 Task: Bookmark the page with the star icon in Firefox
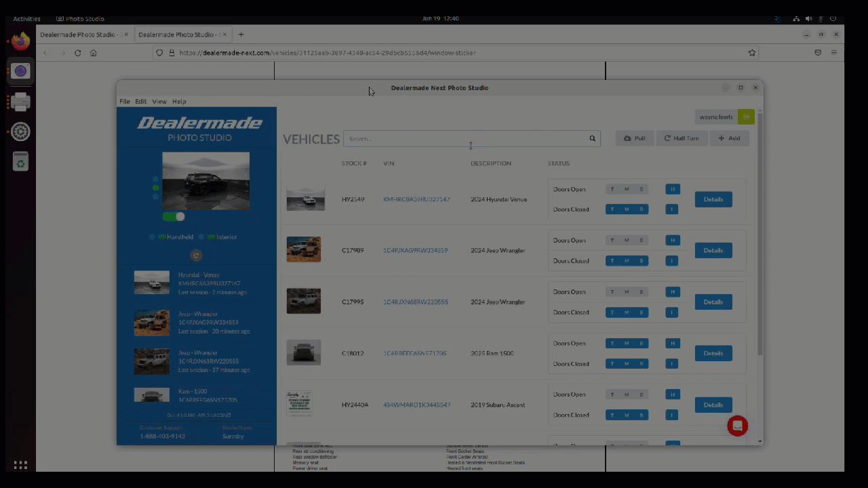[751, 53]
